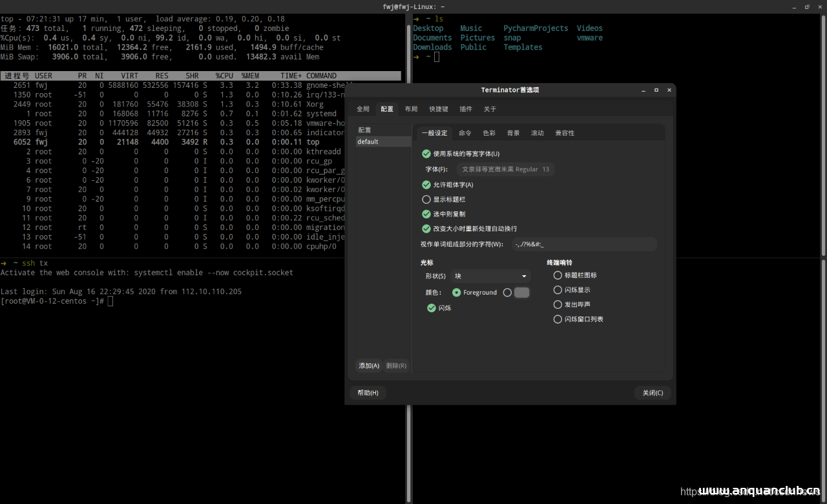Enable the 显示标题栏 checkbox

point(426,200)
